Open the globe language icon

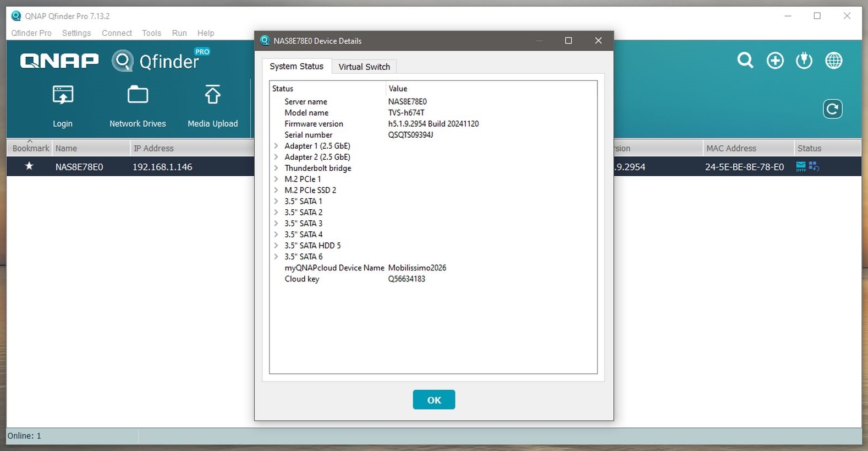(x=834, y=61)
